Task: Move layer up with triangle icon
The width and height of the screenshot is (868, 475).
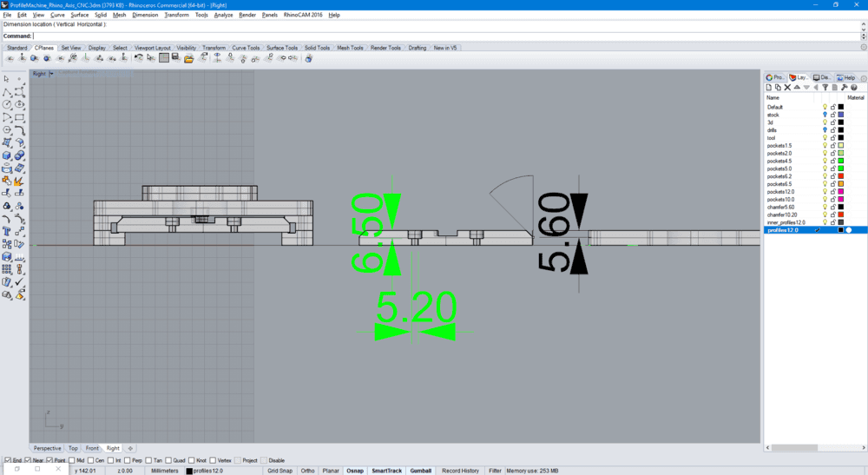Action: point(797,88)
